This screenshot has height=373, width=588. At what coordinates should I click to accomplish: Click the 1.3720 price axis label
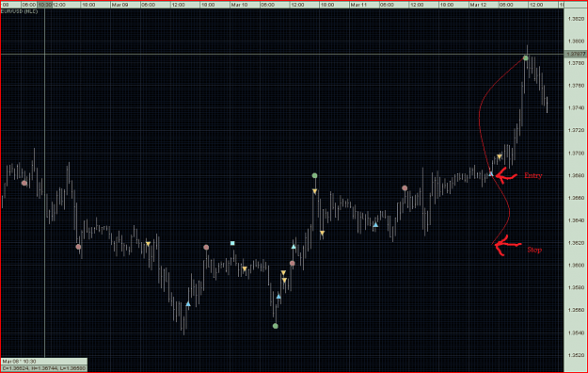coord(576,130)
